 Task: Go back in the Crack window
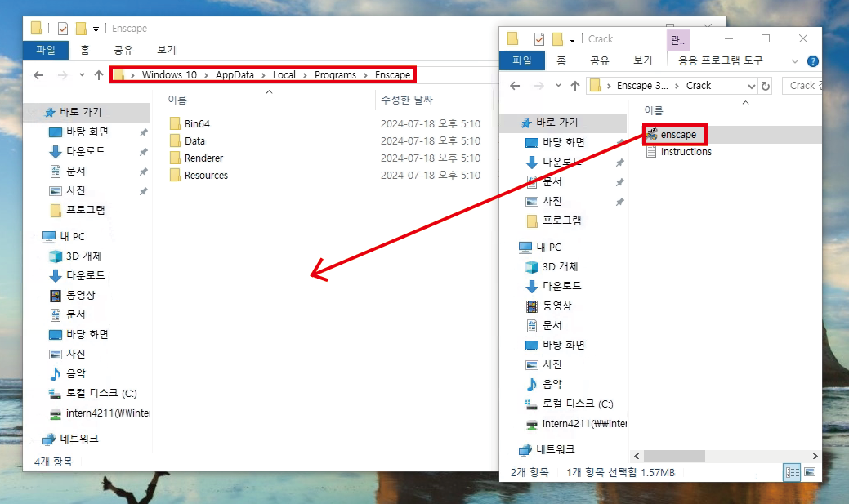[515, 86]
